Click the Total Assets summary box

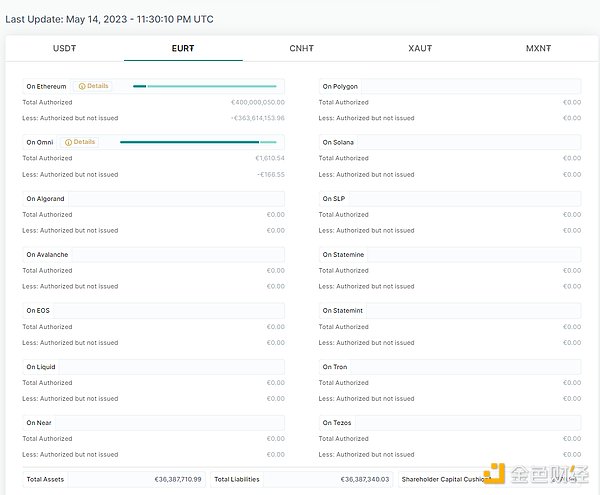pyautogui.click(x=113, y=479)
